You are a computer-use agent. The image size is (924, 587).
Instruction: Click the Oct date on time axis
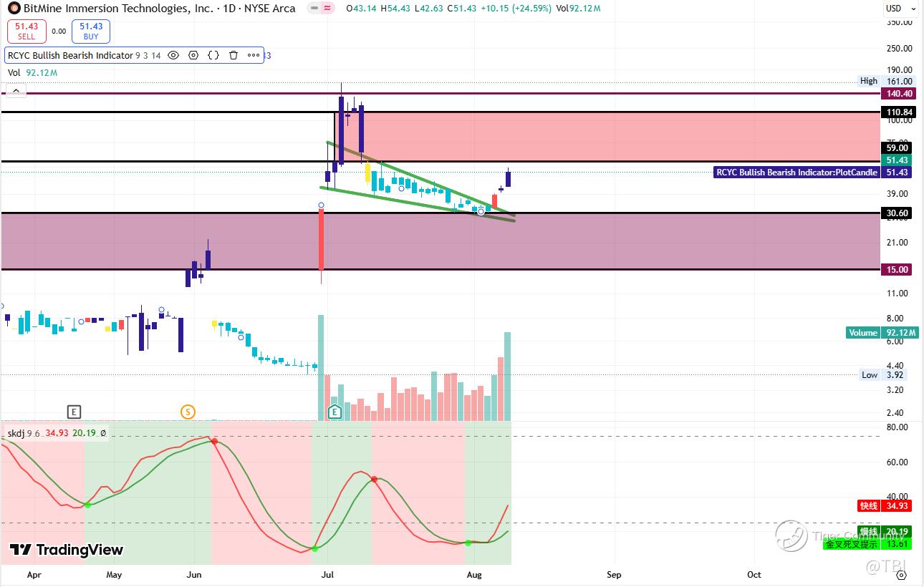754,574
